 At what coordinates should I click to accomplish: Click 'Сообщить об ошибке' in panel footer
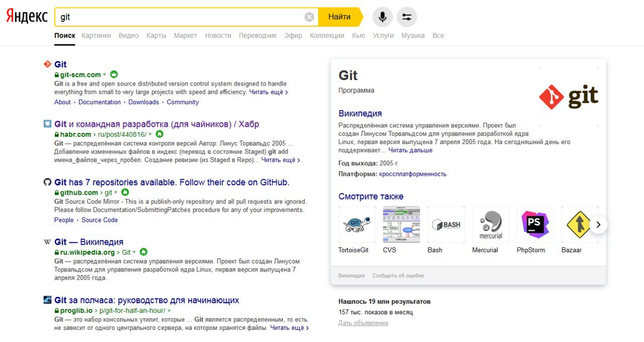coord(398,276)
